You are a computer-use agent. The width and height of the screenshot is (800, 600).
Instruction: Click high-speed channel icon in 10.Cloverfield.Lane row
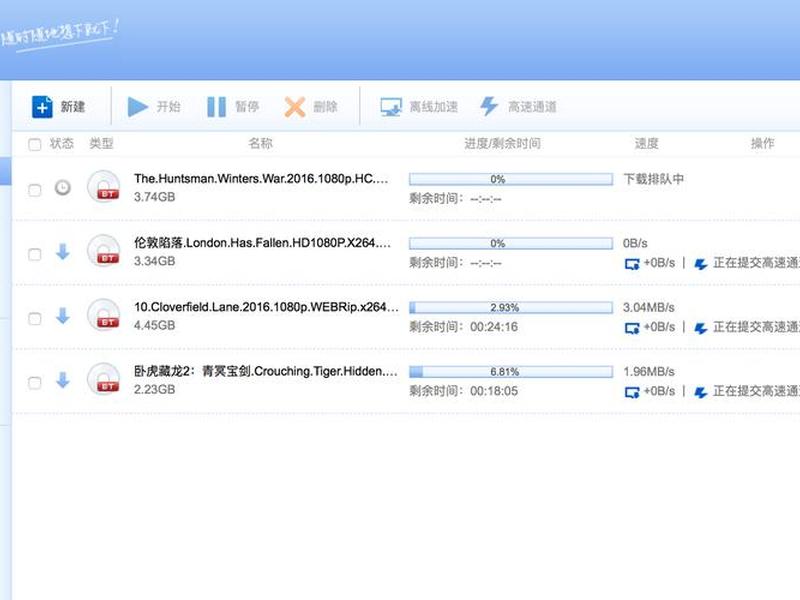point(701,328)
